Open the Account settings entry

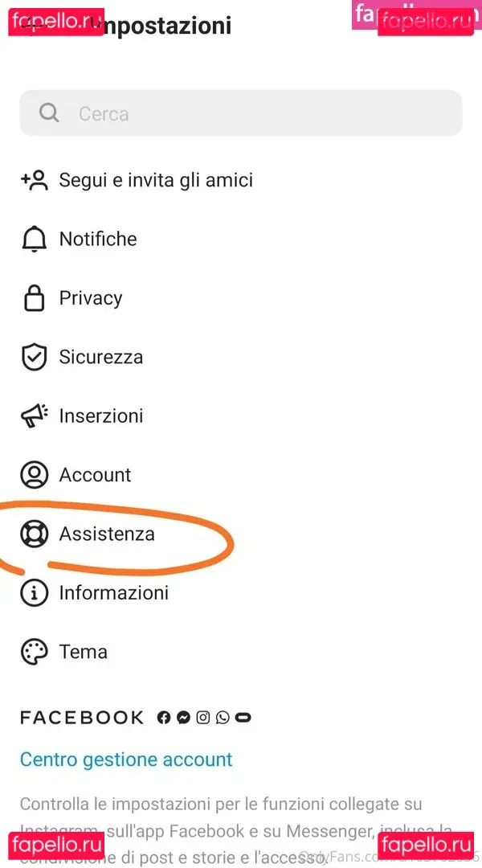pyautogui.click(x=94, y=475)
